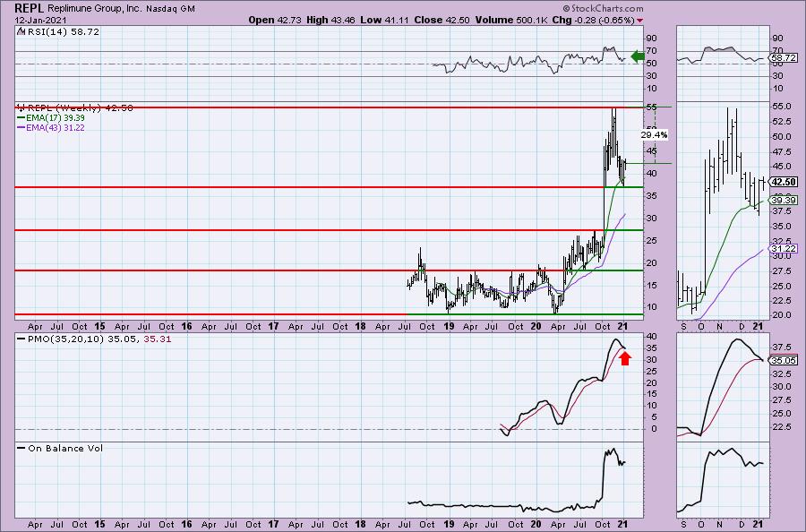Click the boxed 35.05 PMO value tag
This screenshot has height=532, width=806.
(784, 360)
